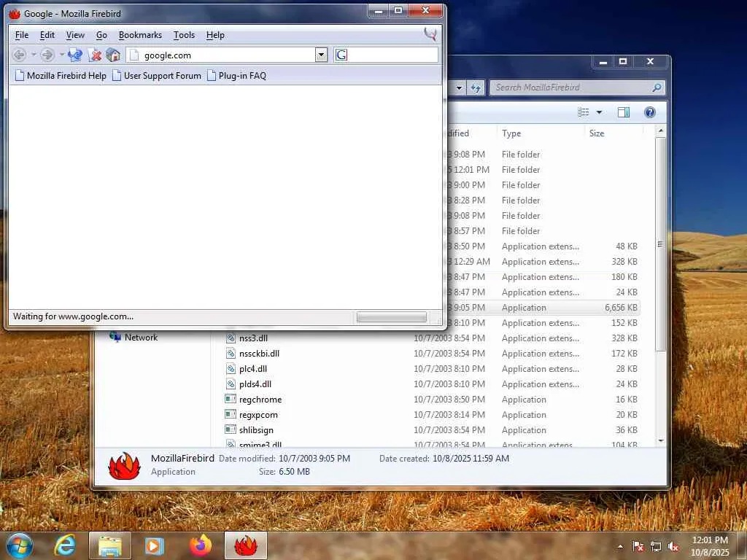
Task: Click the Firebird page loading progress bar
Action: (x=391, y=317)
